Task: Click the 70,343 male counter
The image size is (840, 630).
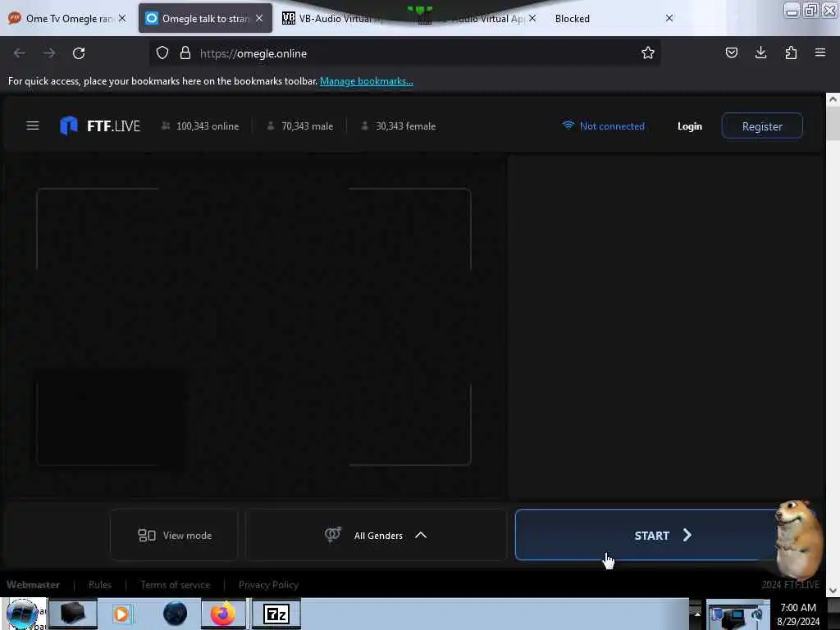Action: point(300,126)
